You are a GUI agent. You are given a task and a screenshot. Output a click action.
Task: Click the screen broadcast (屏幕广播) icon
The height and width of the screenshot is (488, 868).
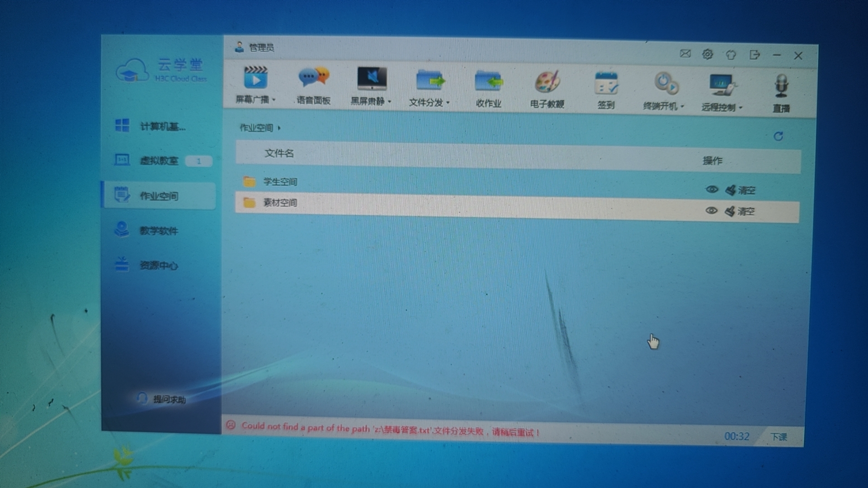[255, 78]
